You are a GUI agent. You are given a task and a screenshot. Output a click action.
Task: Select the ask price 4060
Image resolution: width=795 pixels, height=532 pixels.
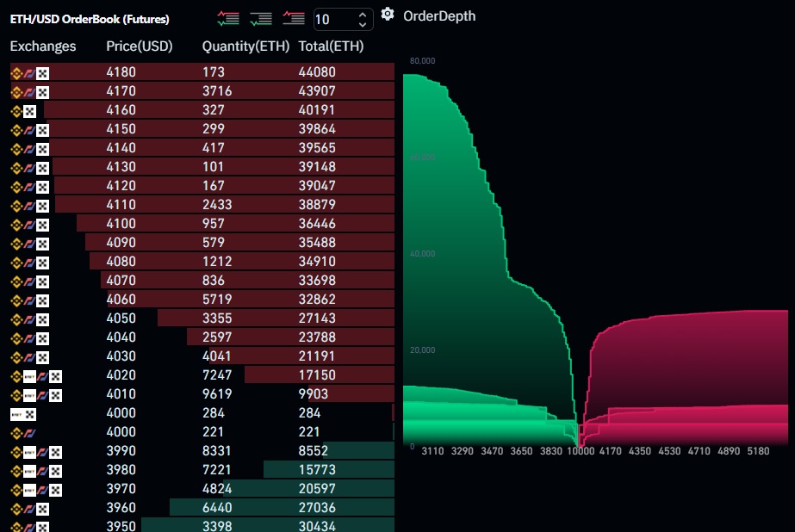coord(121,300)
